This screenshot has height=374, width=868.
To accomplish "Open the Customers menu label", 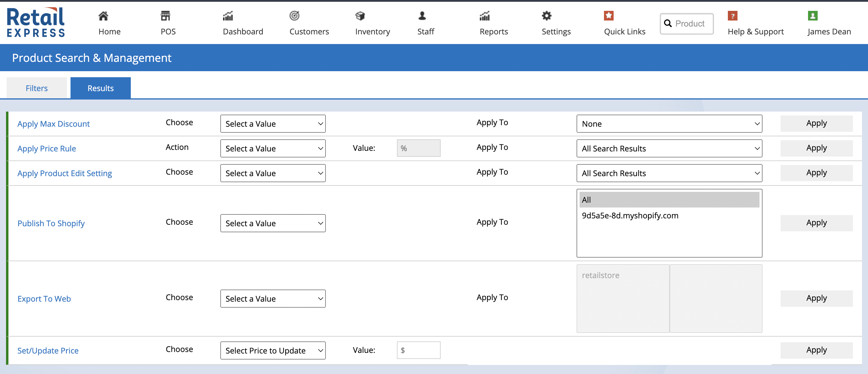I will pos(309,32).
